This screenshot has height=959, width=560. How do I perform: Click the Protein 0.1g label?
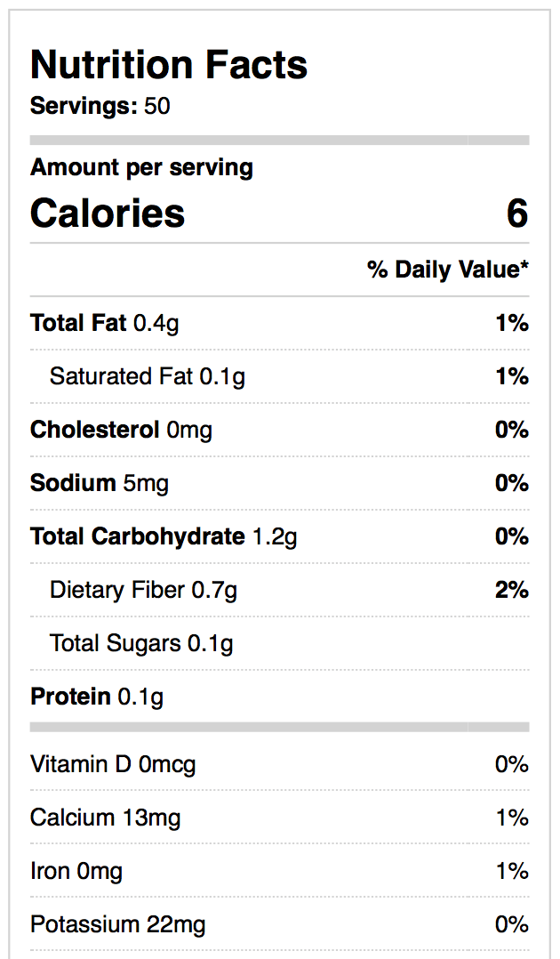click(97, 697)
